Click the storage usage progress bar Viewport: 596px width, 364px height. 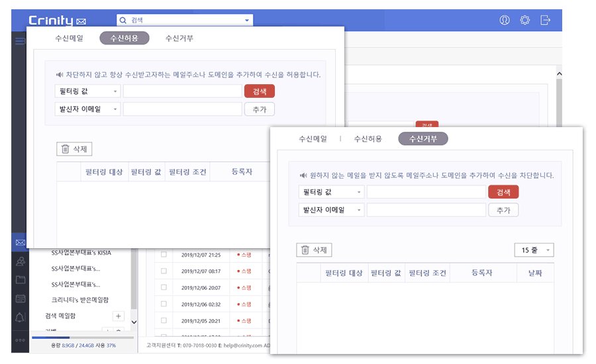83,338
